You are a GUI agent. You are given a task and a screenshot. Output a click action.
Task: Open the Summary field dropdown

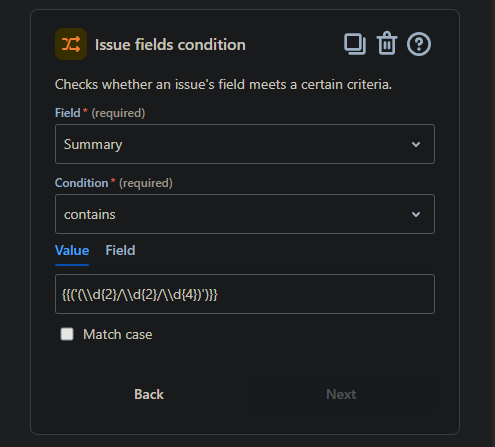coord(245,144)
